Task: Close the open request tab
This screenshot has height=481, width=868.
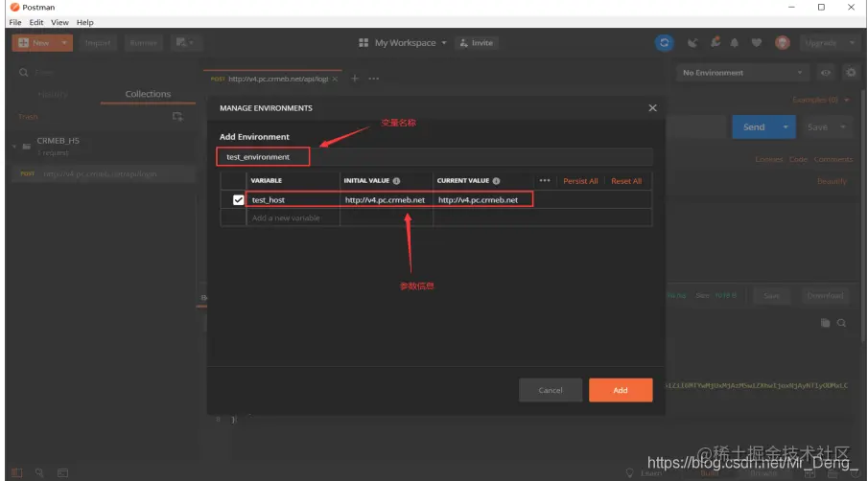Action: (335, 79)
